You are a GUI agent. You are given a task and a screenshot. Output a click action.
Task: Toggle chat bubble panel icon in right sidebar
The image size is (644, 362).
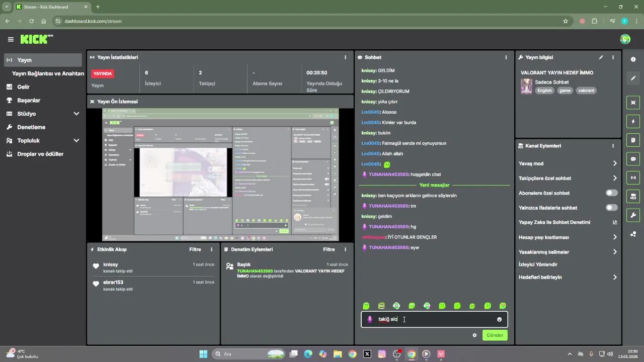coord(633,159)
